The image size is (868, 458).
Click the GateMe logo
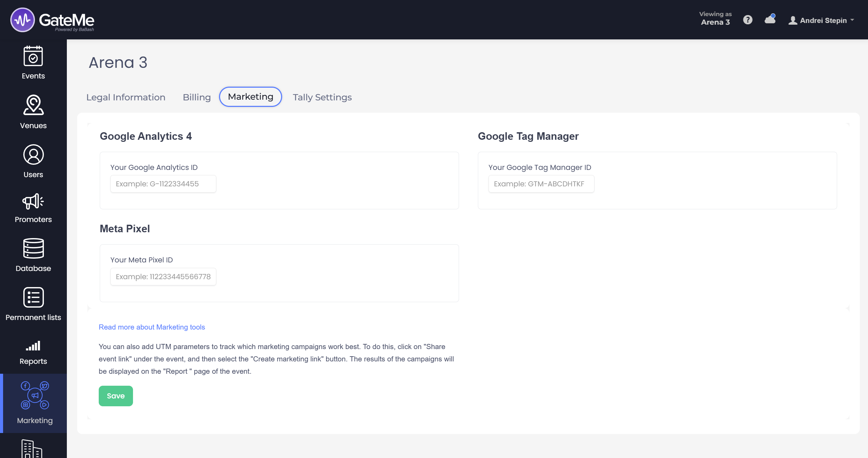(x=52, y=20)
